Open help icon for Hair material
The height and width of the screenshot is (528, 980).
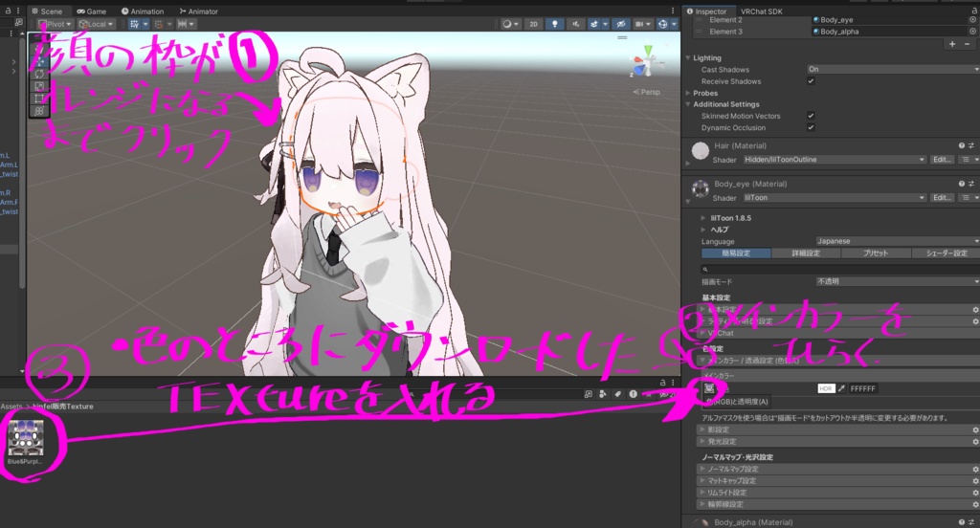[961, 145]
